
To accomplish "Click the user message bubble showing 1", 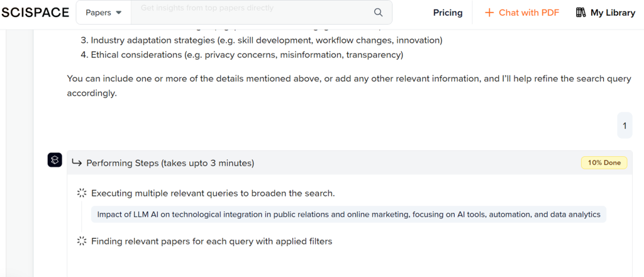I will [624, 126].
